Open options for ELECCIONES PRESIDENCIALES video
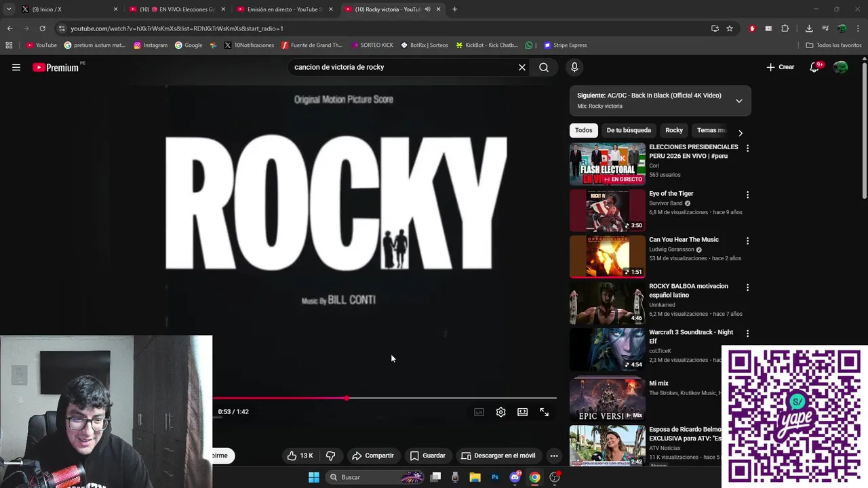This screenshot has height=488, width=868. (747, 148)
